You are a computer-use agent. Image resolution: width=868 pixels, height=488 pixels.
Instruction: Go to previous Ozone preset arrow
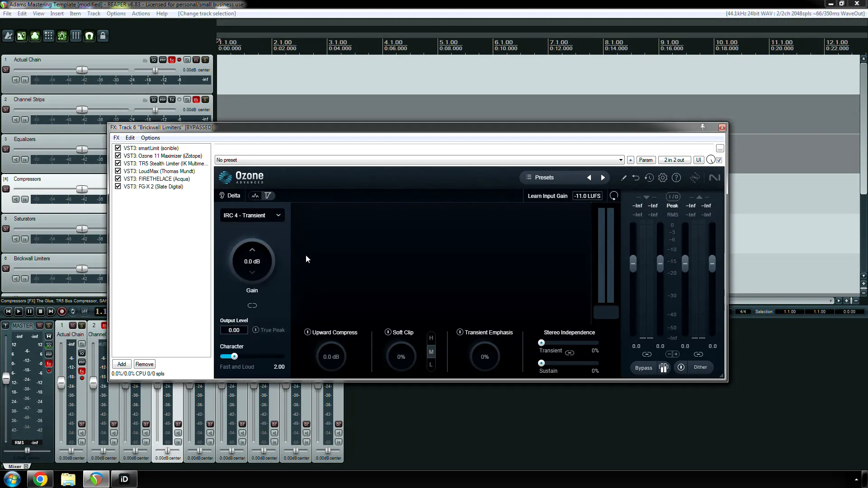pyautogui.click(x=589, y=178)
